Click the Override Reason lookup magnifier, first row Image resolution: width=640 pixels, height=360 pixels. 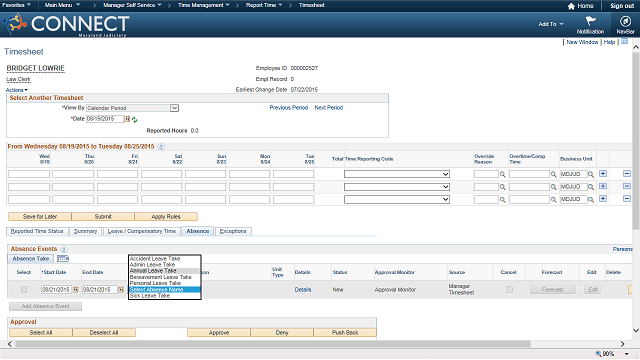pyautogui.click(x=502, y=174)
